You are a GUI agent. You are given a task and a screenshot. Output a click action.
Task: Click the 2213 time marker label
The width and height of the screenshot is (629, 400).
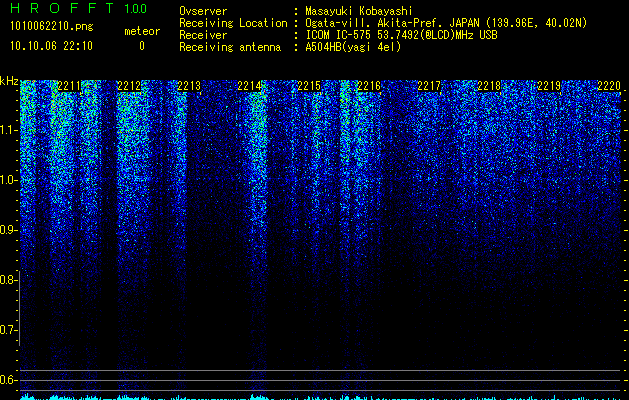tap(189, 86)
